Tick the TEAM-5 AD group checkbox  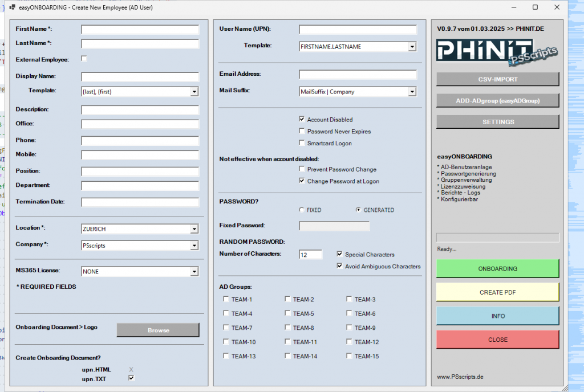pyautogui.click(x=288, y=313)
